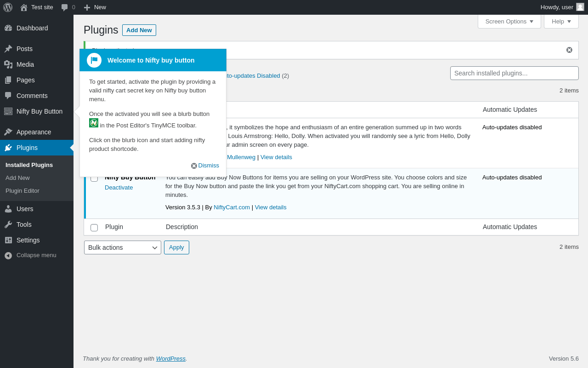588x368 pixels.
Task: Click the Collapse menu arrow icon
Action: coord(8,255)
